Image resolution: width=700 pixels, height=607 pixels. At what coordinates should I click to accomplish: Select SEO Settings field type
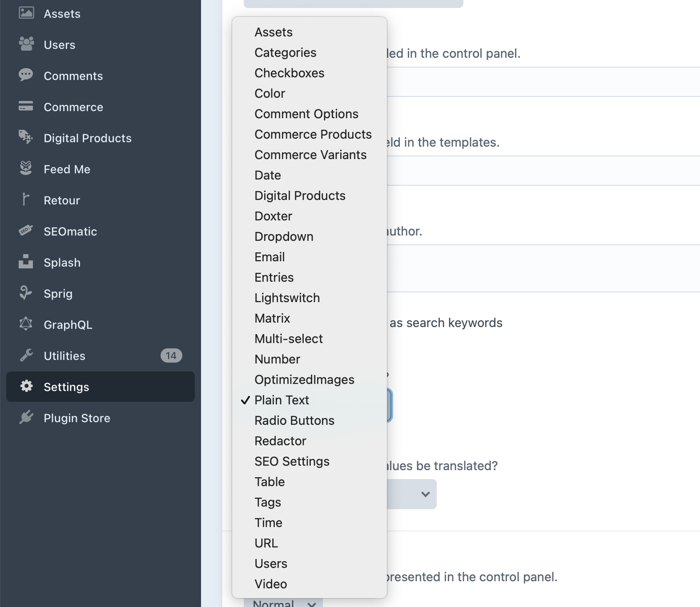(x=310, y=461)
